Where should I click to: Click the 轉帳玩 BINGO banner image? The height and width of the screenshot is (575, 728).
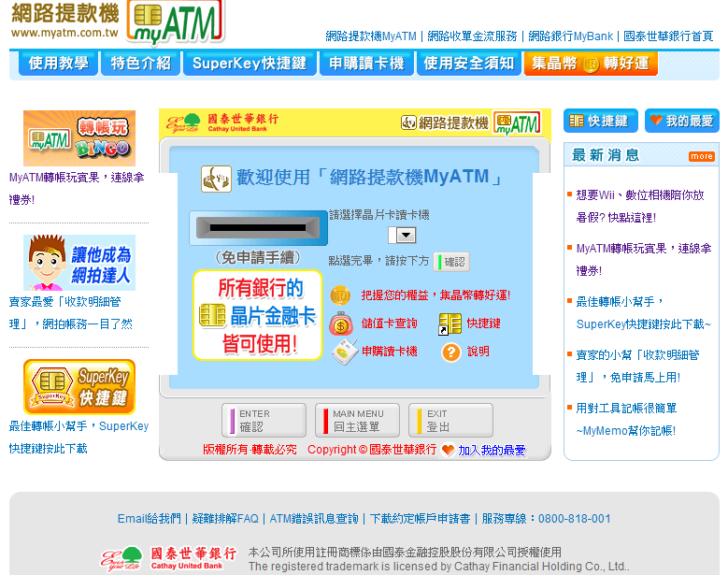79,138
